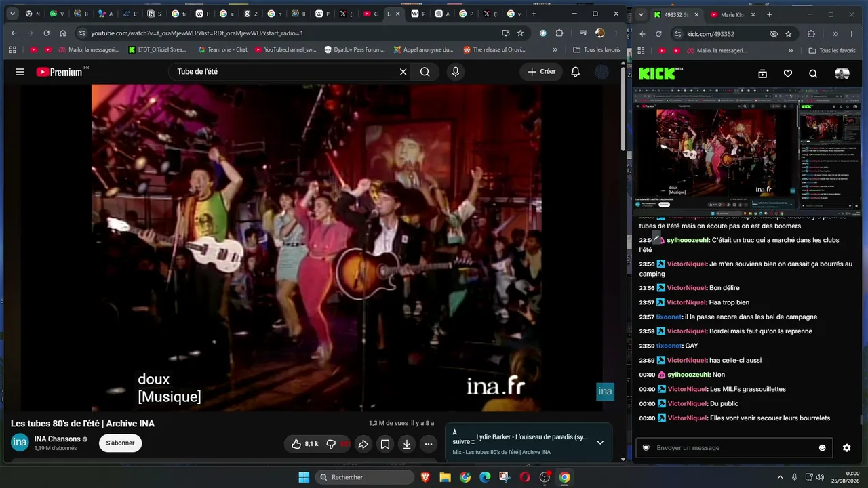Screen dimensions: 868x488
Task: Open Kick search magnifier
Action: 813,74
